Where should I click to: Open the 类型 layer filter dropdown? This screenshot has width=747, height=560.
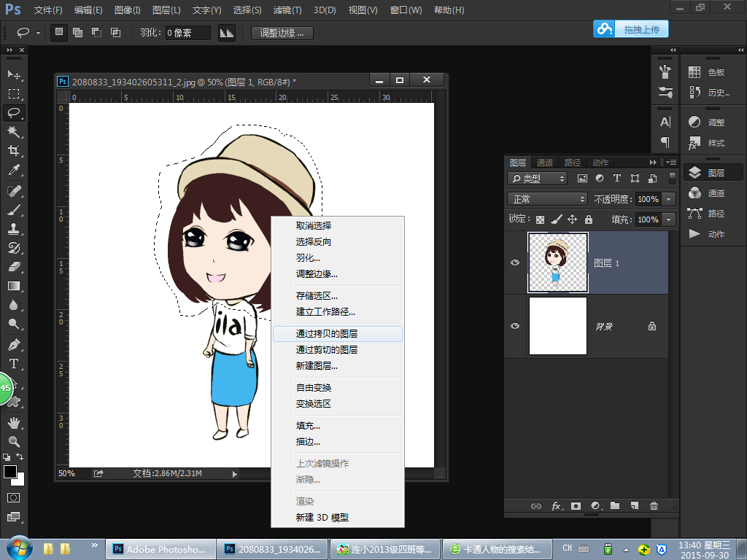pyautogui.click(x=538, y=179)
